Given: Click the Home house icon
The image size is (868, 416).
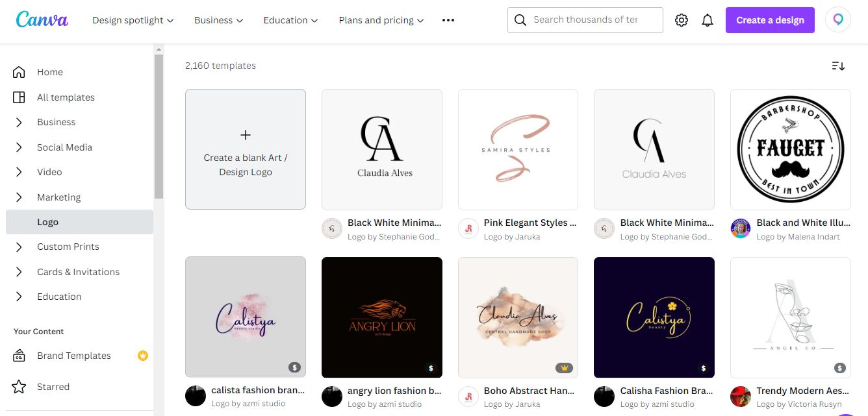Looking at the screenshot, I should coord(19,72).
